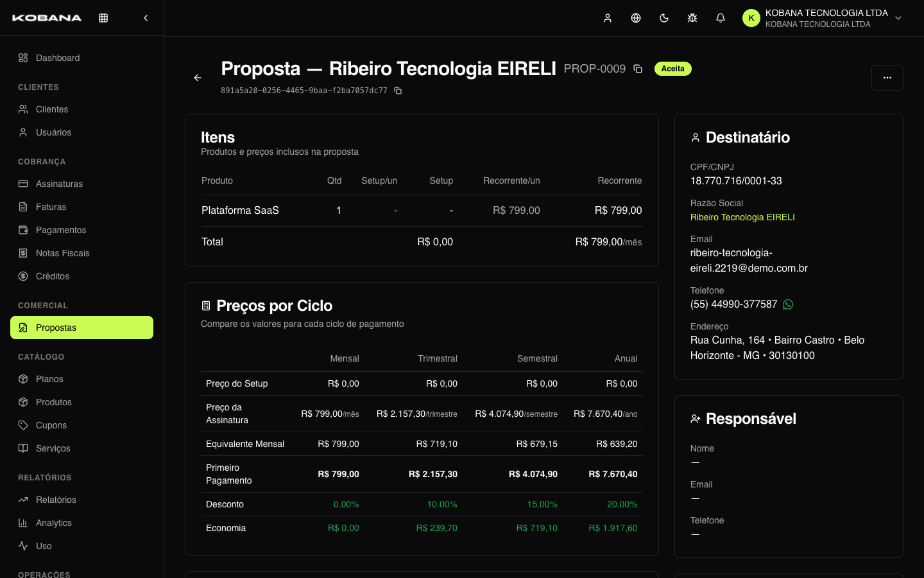
Task: Click the Trimestral column header
Action: click(438, 358)
